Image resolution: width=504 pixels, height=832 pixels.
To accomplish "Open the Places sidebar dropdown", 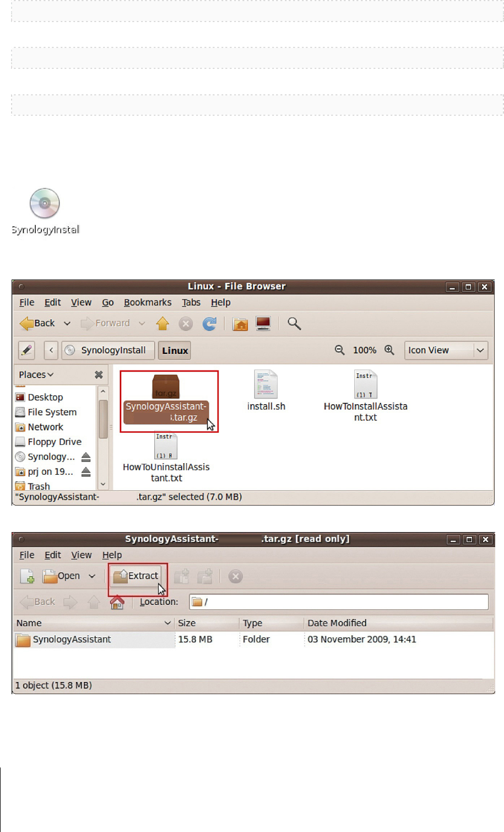I will (x=36, y=374).
